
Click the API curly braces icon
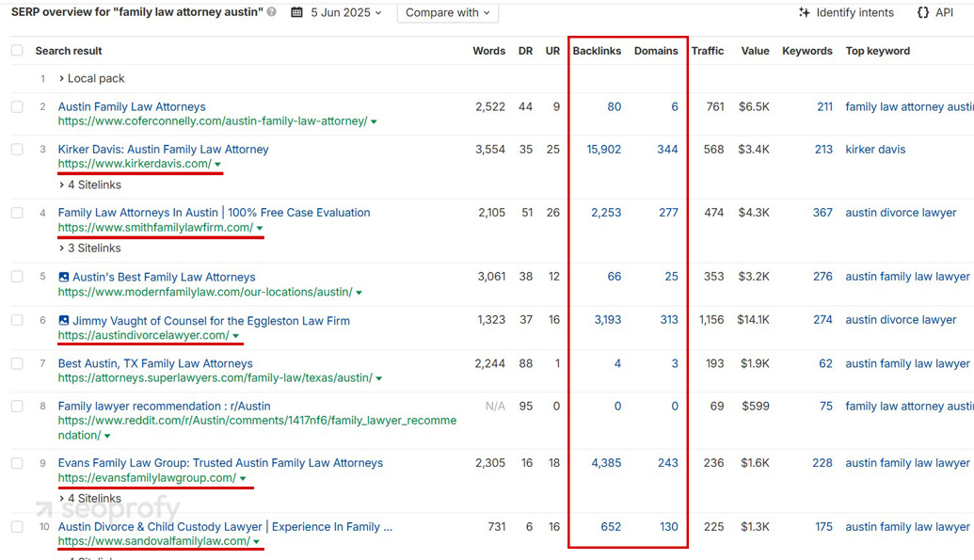click(923, 12)
